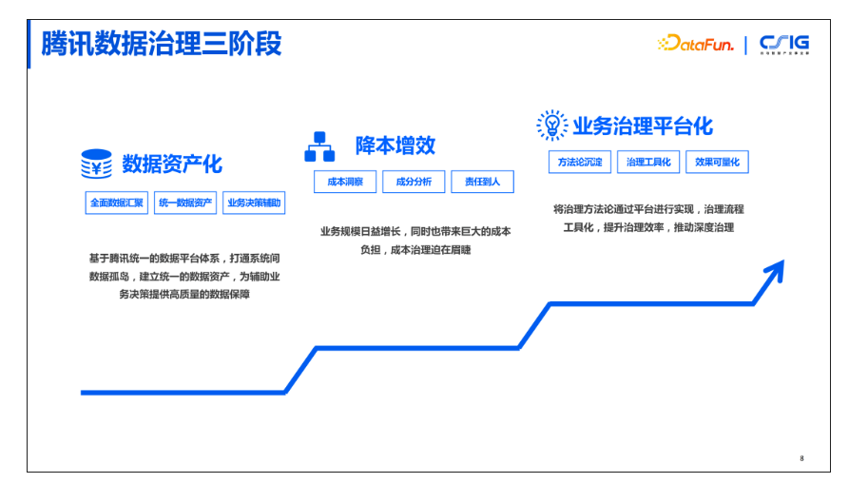Viewport: 868px width, 483px height.
Task: Select the 责任到人 tag box
Action: coord(482,182)
